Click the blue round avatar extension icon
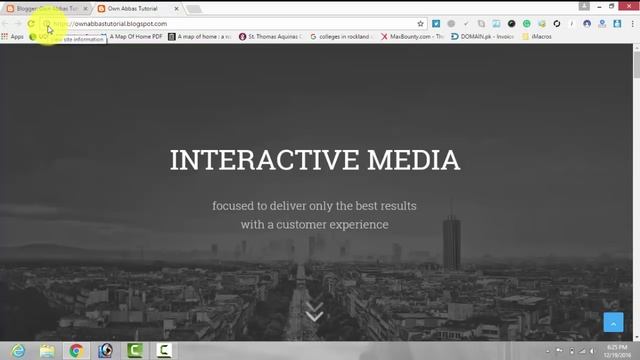The image size is (640, 360). (587, 24)
